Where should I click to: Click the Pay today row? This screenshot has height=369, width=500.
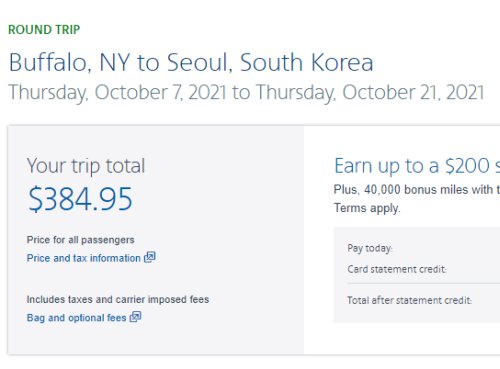pos(423,248)
